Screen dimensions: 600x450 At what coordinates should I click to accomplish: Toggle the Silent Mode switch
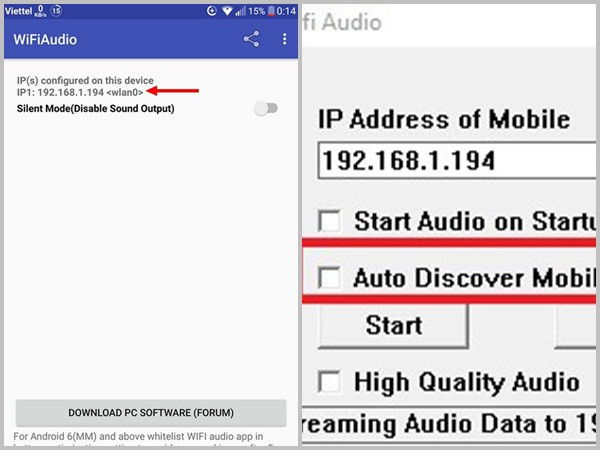[265, 108]
